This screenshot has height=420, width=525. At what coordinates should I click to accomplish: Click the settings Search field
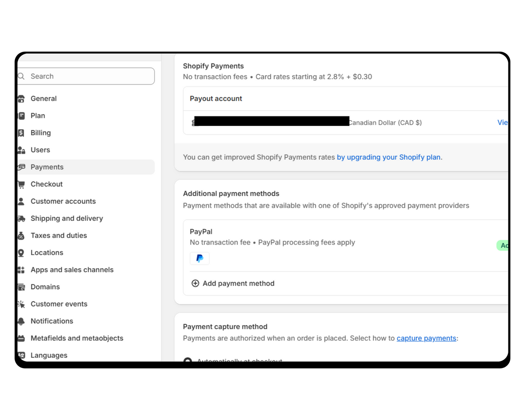pyautogui.click(x=87, y=76)
